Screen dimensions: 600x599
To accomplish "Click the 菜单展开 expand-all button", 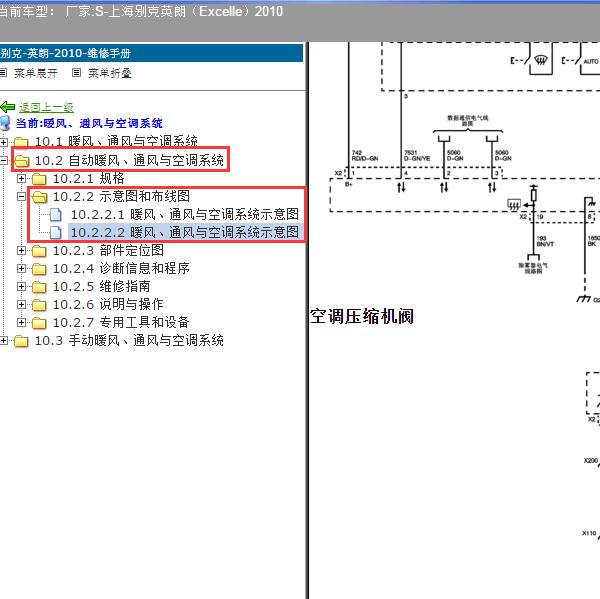I will pyautogui.click(x=36, y=73).
